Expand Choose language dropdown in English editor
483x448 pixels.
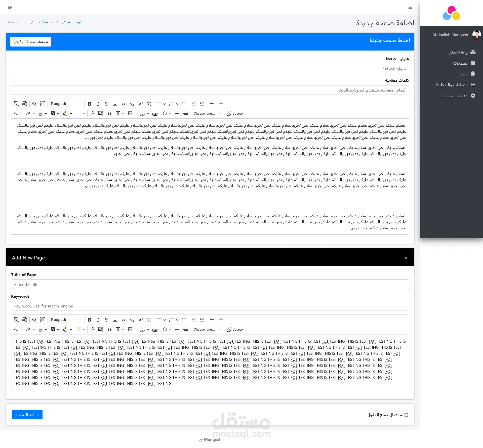tap(207, 329)
